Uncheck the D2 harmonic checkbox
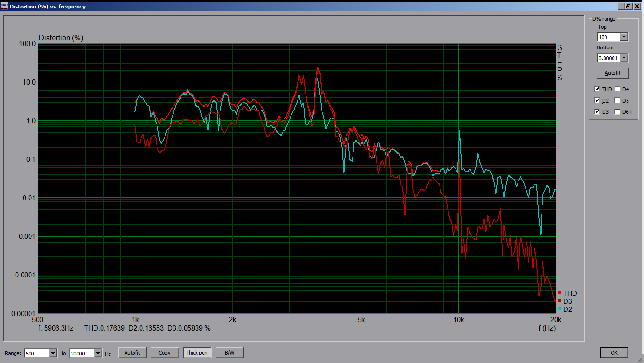 tap(597, 100)
